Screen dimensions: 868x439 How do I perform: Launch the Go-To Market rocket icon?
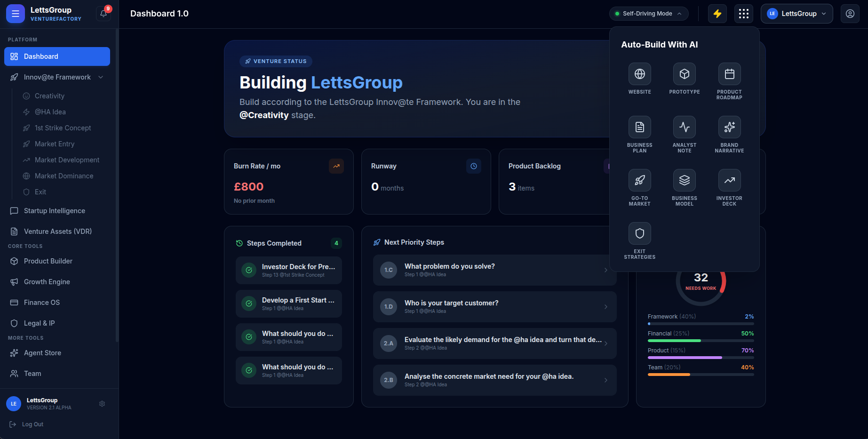tap(639, 181)
